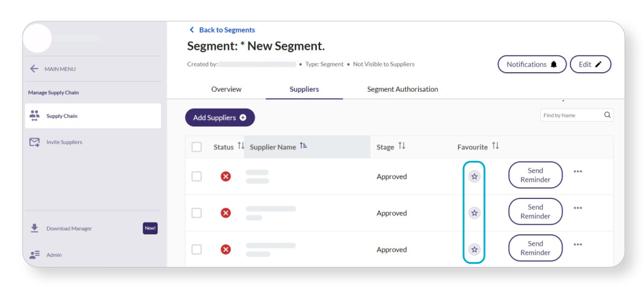Tick the select-all checkbox in table header
This screenshot has height=287, width=644.
tap(197, 147)
